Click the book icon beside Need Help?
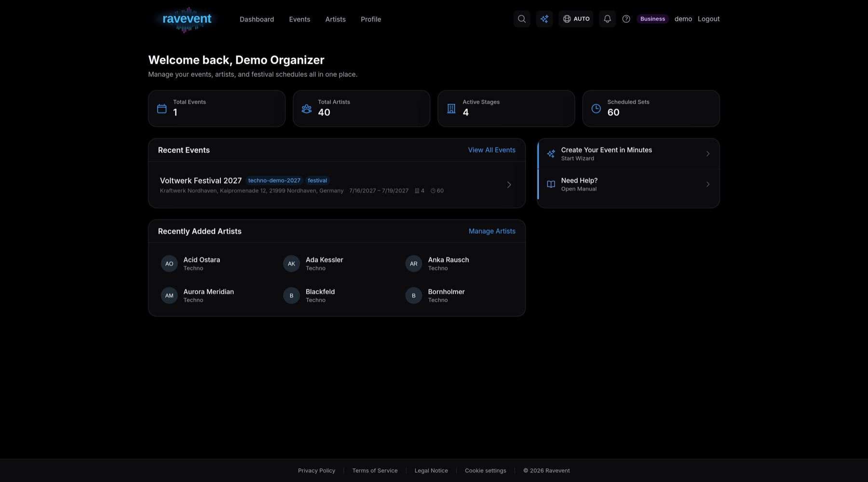The height and width of the screenshot is (482, 868). click(551, 184)
